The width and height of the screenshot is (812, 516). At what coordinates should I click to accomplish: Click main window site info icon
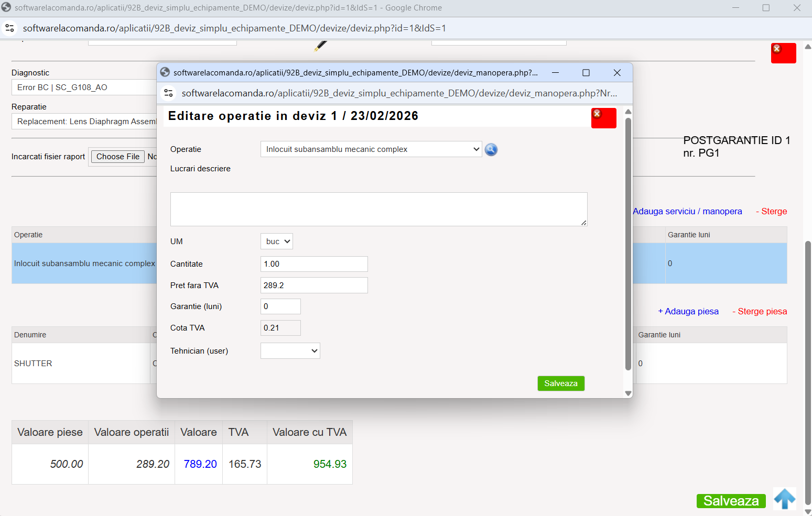(x=10, y=28)
